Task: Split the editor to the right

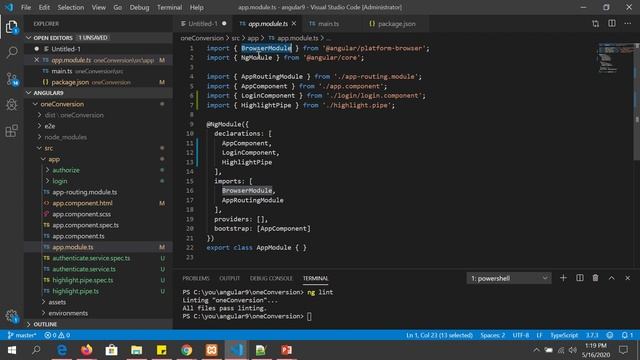Action: 612,24
